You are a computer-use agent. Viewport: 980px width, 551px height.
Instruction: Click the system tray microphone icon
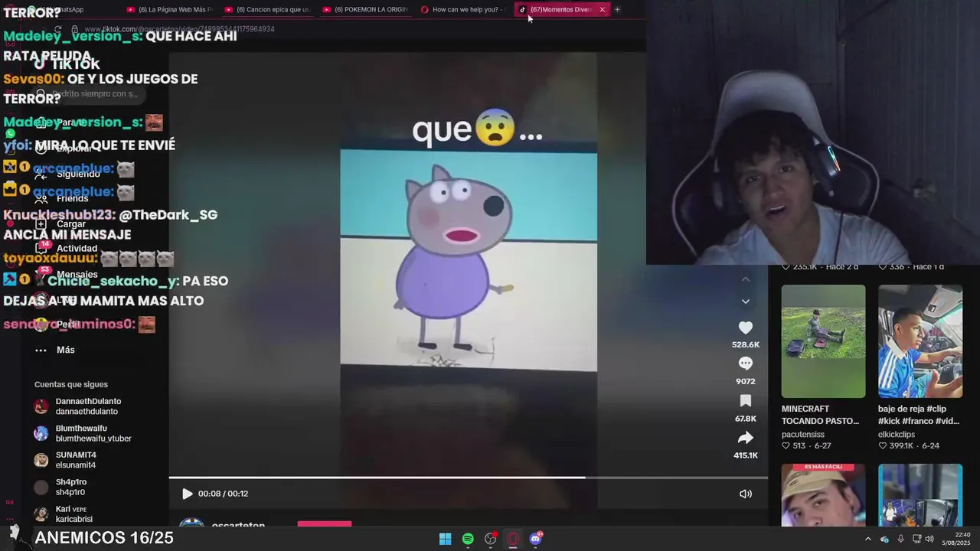coord(900,539)
